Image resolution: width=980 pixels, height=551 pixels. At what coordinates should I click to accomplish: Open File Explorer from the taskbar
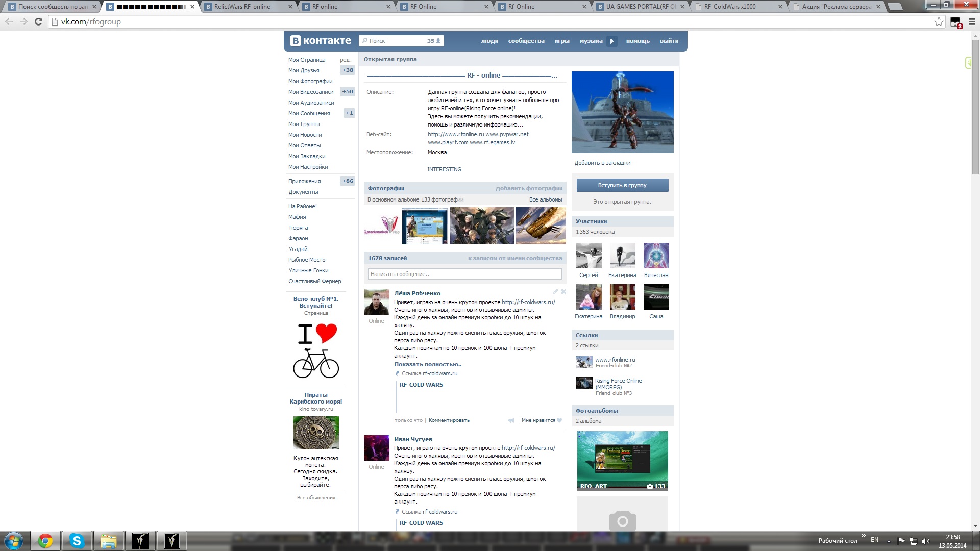point(108,541)
